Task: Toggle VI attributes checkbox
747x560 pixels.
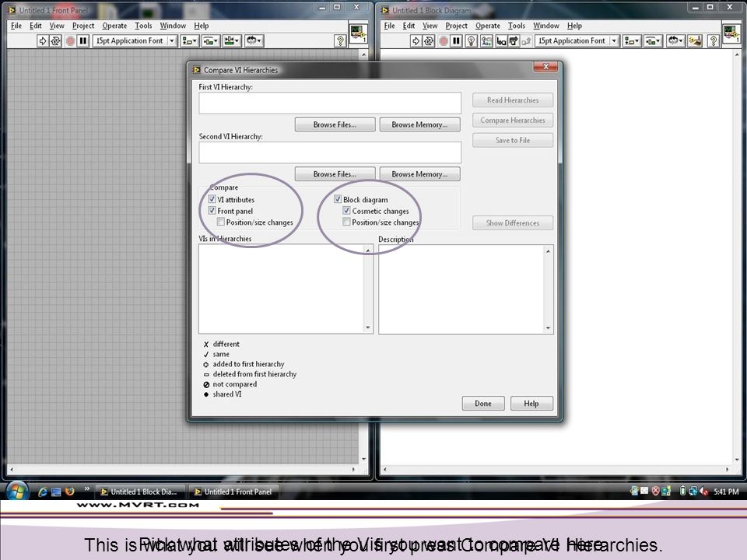Action: (x=212, y=199)
